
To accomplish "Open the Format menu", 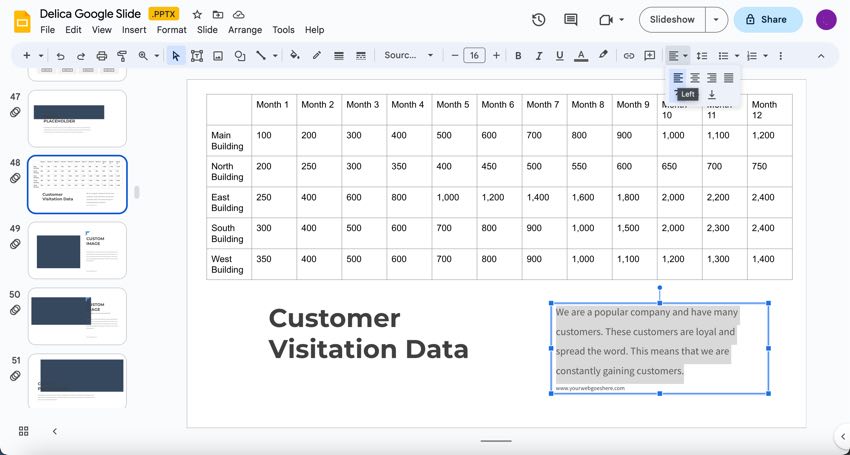I will click(x=171, y=30).
